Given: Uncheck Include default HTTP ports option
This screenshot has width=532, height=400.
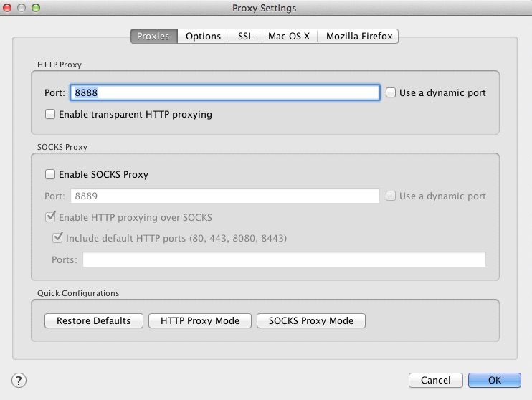Looking at the screenshot, I should (x=57, y=238).
